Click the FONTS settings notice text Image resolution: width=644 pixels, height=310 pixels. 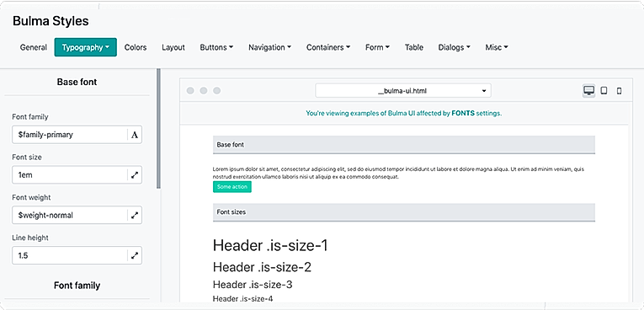(x=404, y=113)
